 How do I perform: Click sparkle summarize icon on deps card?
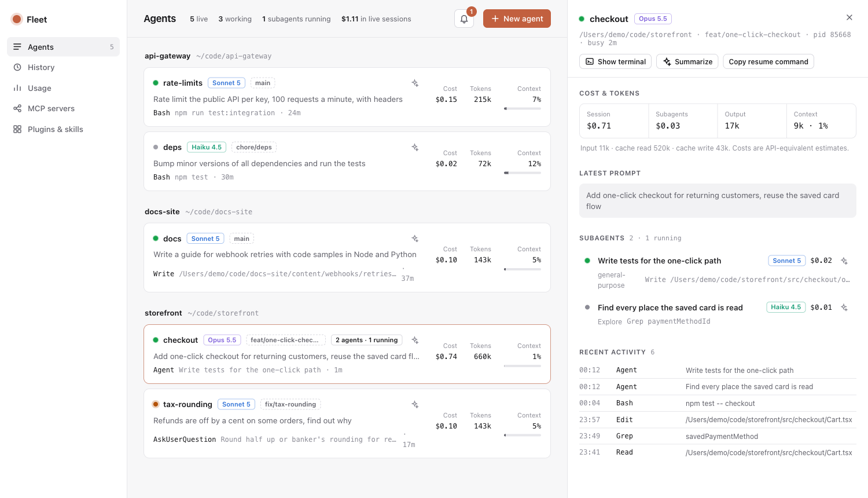coord(415,147)
